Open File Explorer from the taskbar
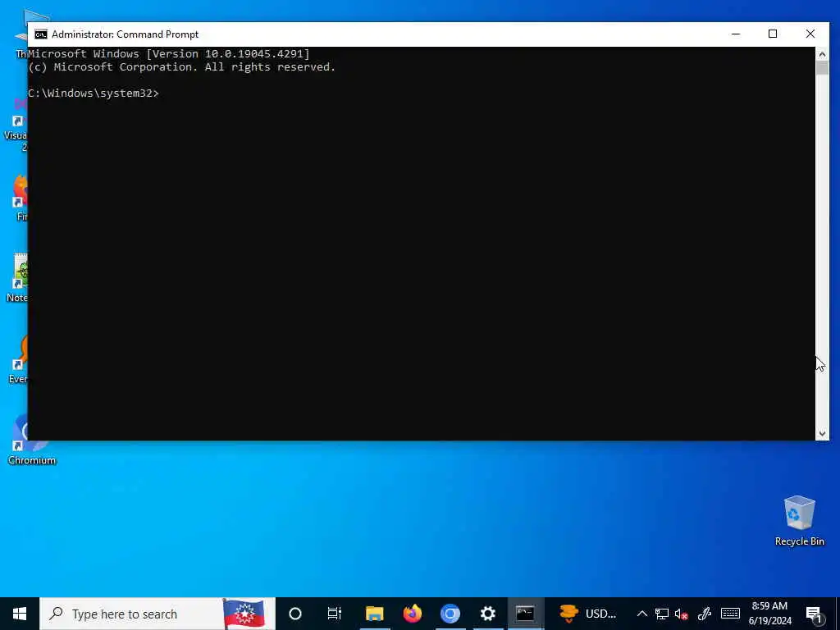 tap(374, 614)
